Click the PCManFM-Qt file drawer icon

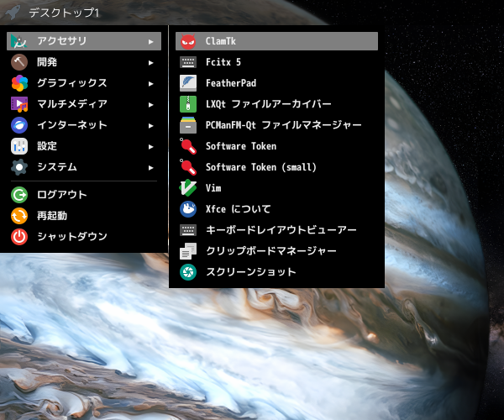[187, 125]
